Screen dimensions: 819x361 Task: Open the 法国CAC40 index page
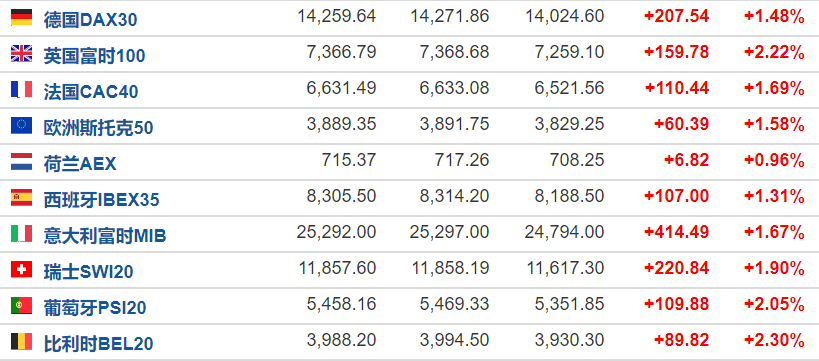pos(91,92)
